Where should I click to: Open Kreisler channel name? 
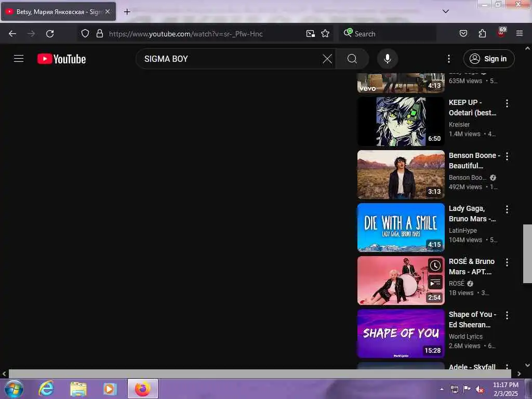(x=459, y=125)
